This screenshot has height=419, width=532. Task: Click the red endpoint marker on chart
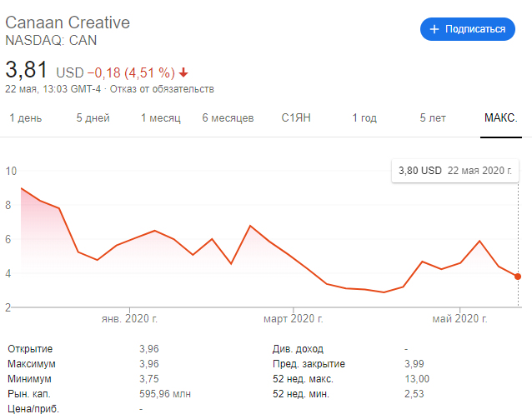click(x=518, y=277)
